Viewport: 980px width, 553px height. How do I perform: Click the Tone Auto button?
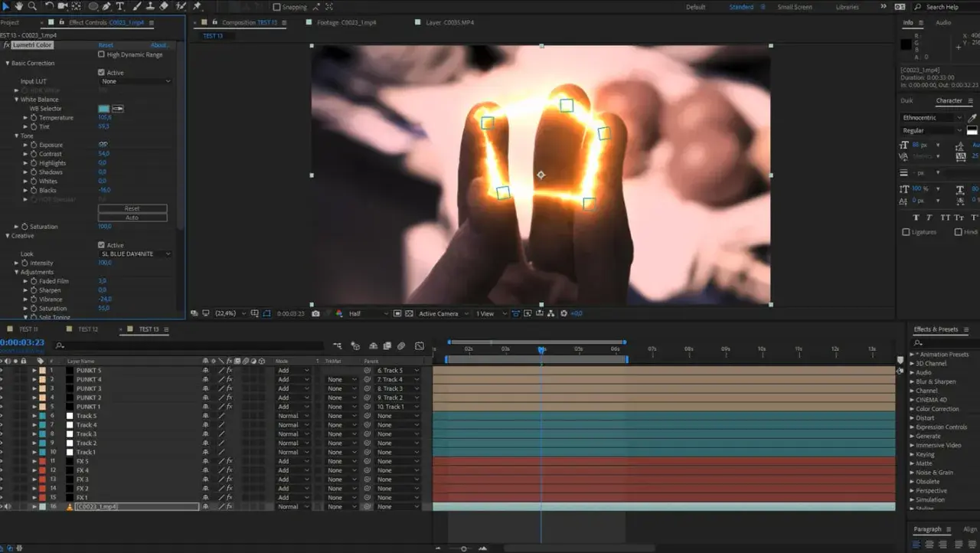click(132, 218)
